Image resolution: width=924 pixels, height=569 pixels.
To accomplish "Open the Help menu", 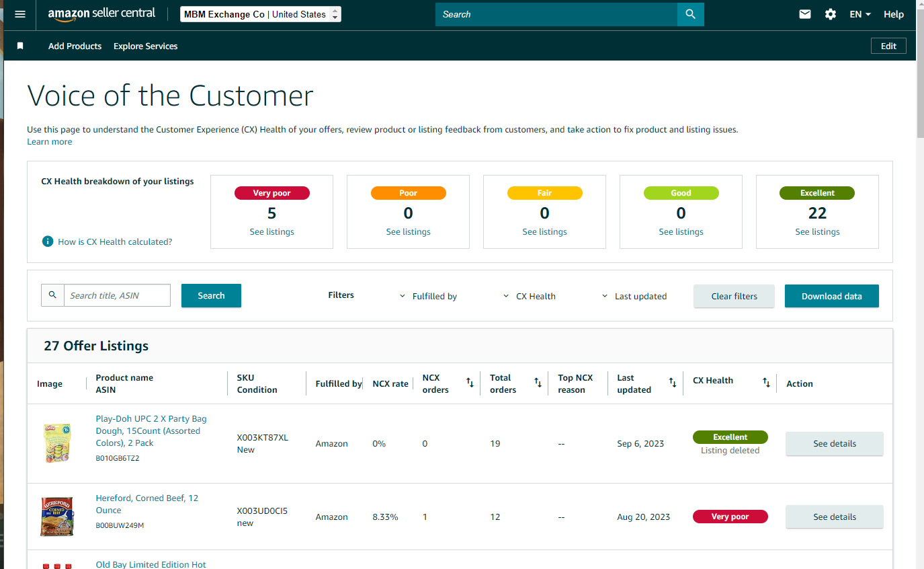I will pos(894,14).
